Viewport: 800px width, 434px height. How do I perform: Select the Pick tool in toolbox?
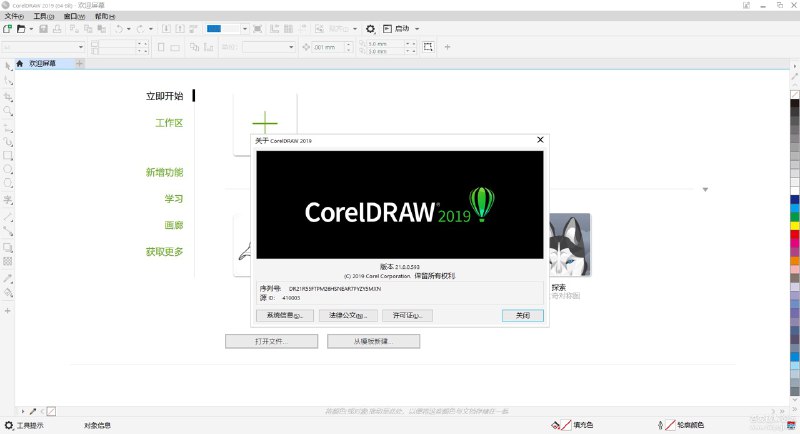(8, 65)
